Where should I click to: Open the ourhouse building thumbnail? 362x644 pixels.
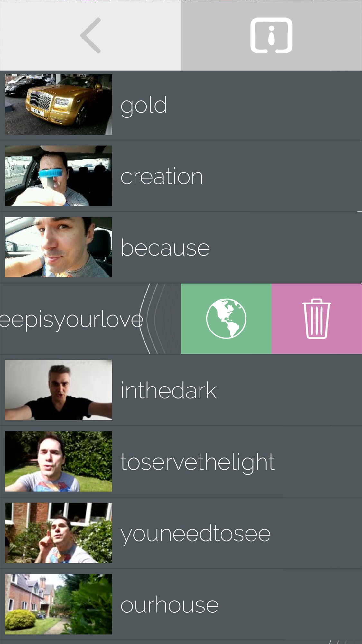pyautogui.click(x=59, y=604)
